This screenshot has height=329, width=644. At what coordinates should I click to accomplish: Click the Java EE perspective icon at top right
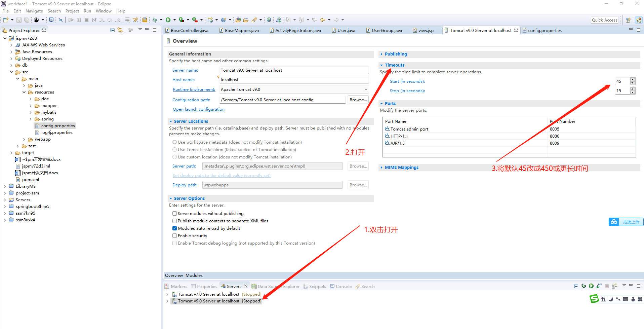pyautogui.click(x=639, y=20)
